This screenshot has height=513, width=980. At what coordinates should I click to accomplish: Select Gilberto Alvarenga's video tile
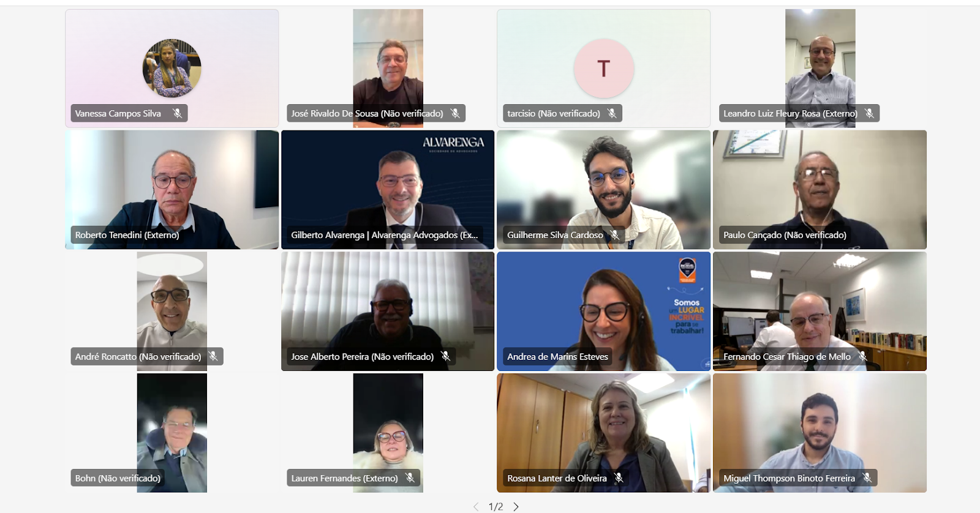point(388,190)
